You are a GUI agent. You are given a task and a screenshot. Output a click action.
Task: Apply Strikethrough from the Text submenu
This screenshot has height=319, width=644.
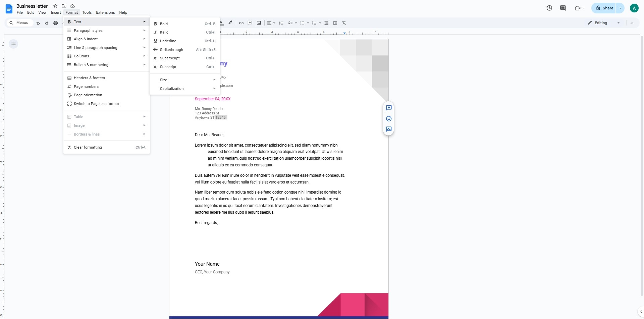(x=171, y=49)
